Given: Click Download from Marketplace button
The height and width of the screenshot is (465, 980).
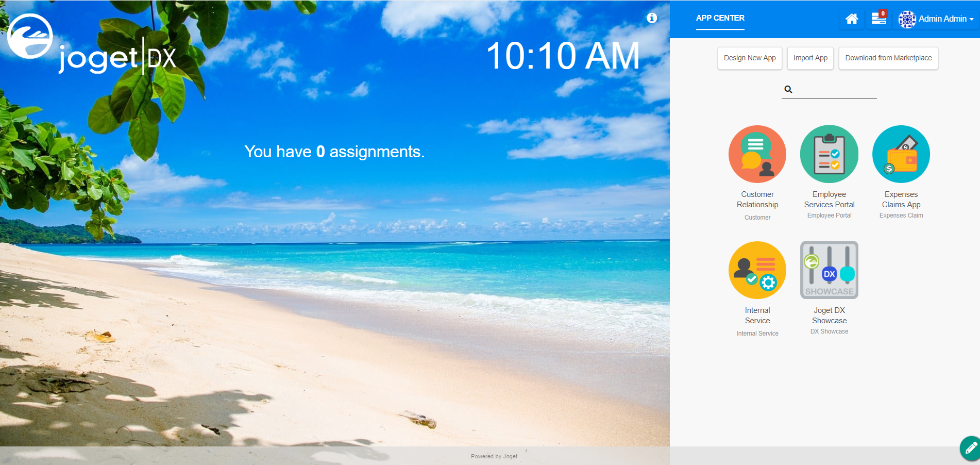Looking at the screenshot, I should coord(888,58).
